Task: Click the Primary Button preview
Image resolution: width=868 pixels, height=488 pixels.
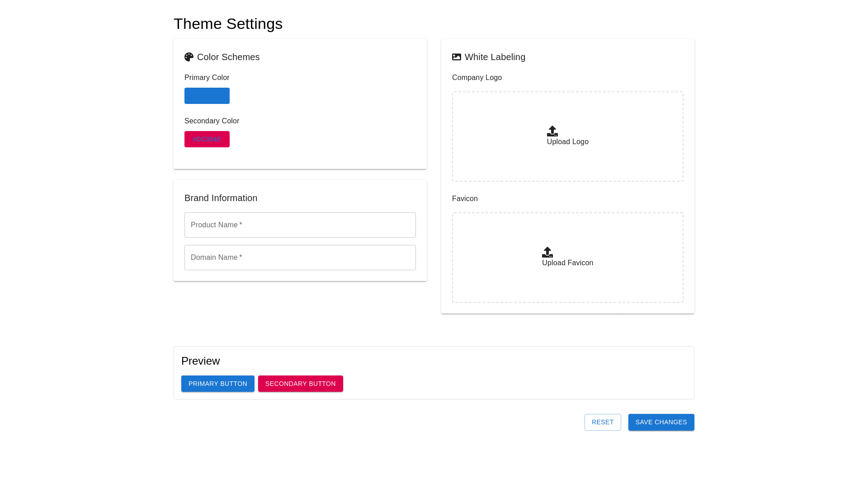Action: click(218, 384)
